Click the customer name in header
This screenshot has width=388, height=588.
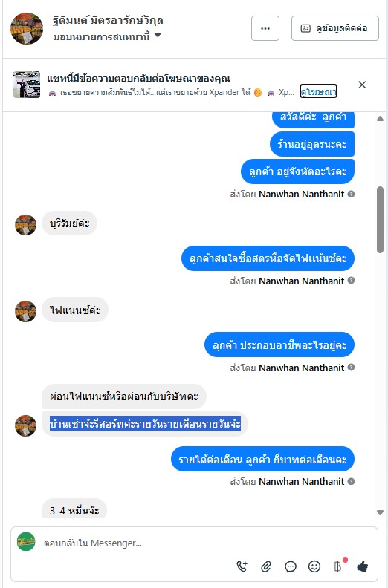(x=108, y=21)
